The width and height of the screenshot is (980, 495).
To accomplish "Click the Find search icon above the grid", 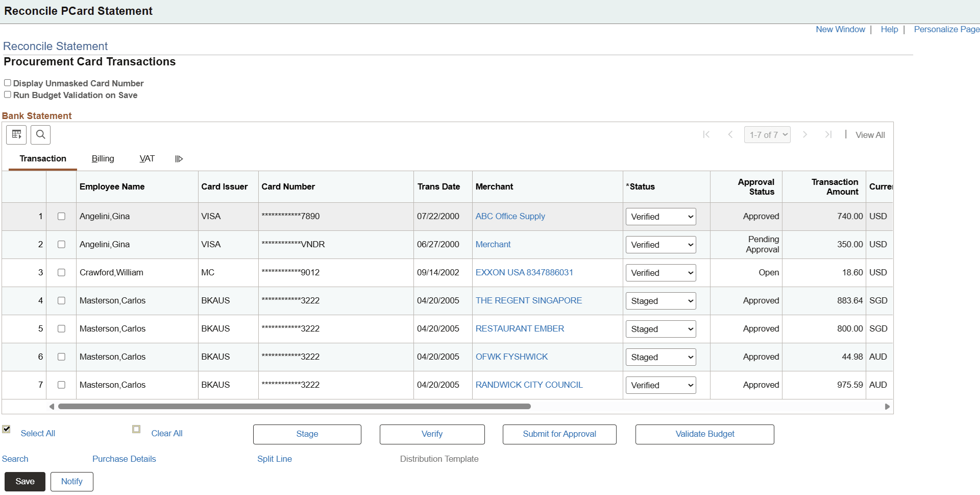I will [40, 134].
